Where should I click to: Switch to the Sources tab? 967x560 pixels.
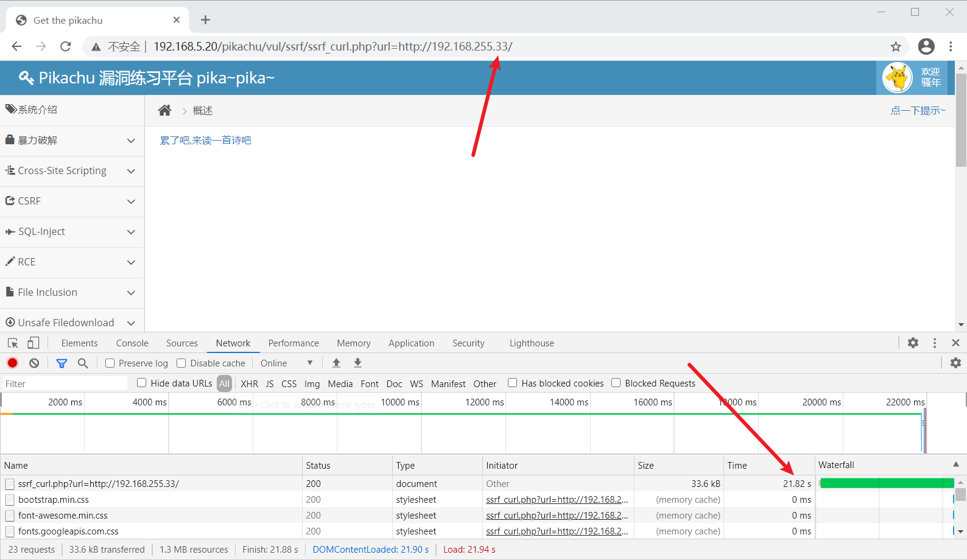182,343
